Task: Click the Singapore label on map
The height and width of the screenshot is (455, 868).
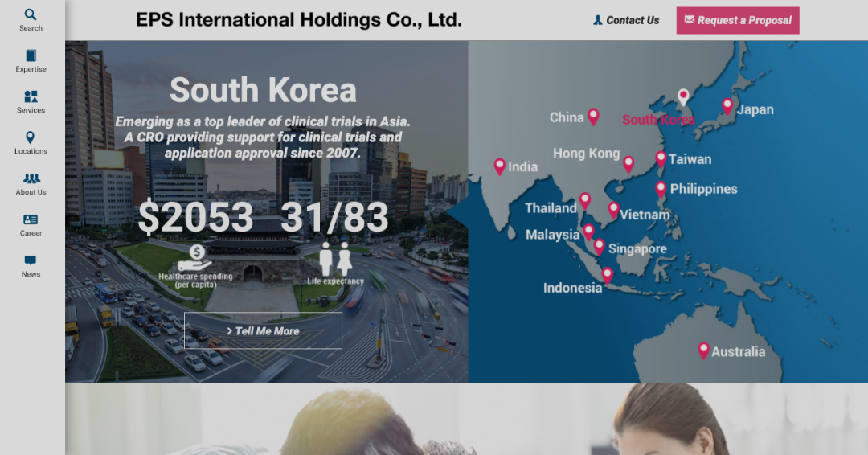Action: pos(637,249)
